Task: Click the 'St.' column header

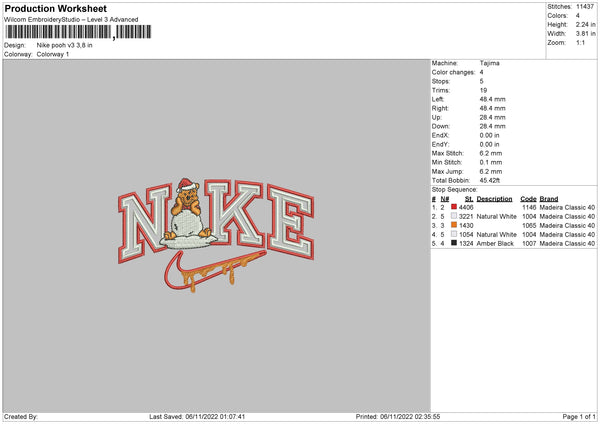Action: (x=469, y=199)
